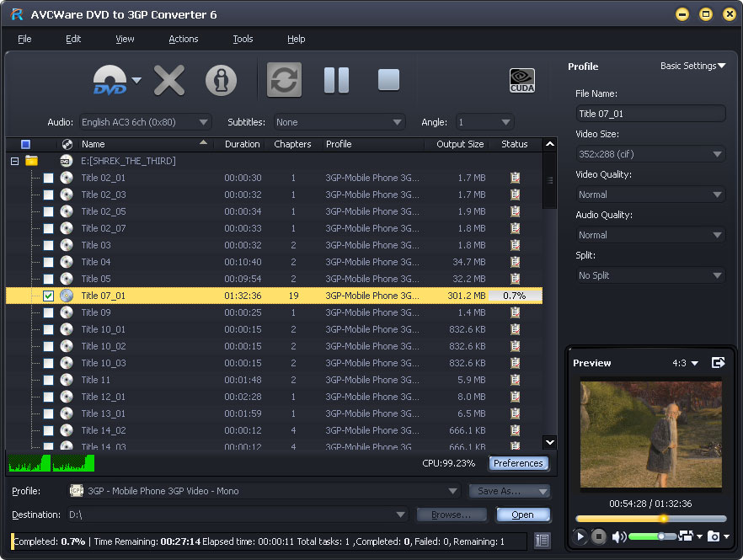Click the disc column header icon
The height and width of the screenshot is (560, 743).
(67, 144)
